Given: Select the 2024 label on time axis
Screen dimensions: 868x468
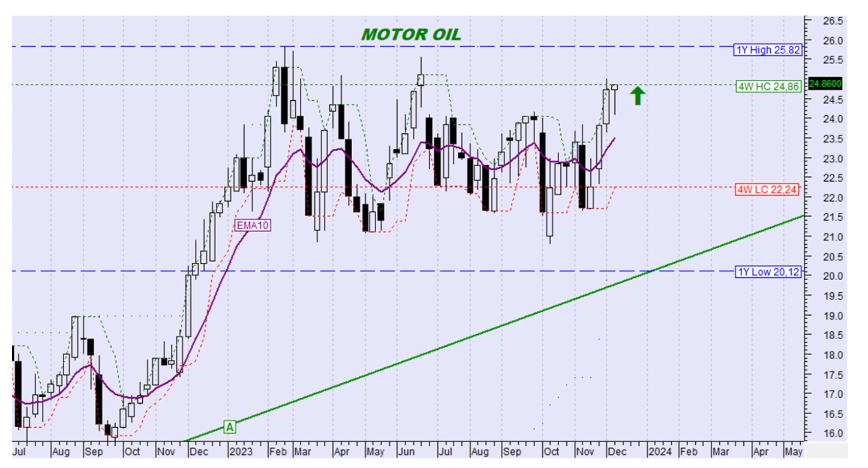Looking at the screenshot, I should [660, 450].
